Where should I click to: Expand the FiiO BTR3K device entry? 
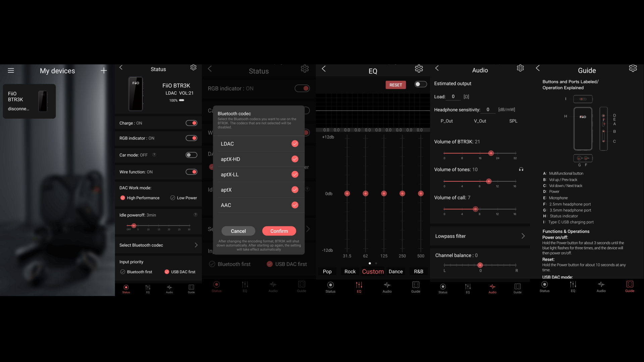[29, 100]
